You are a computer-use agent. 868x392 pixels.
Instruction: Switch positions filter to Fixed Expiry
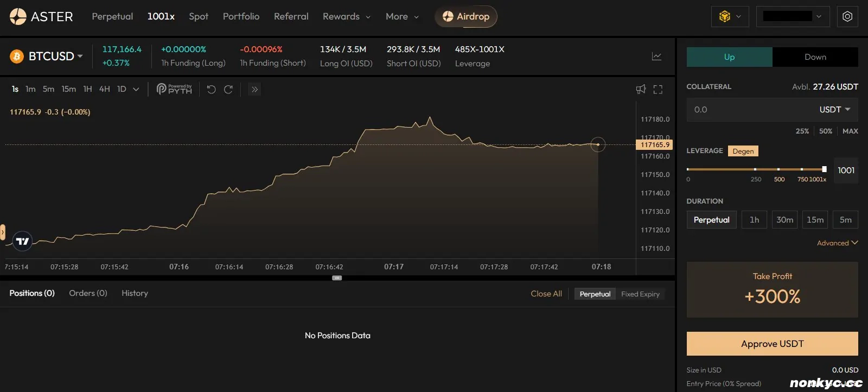(640, 294)
